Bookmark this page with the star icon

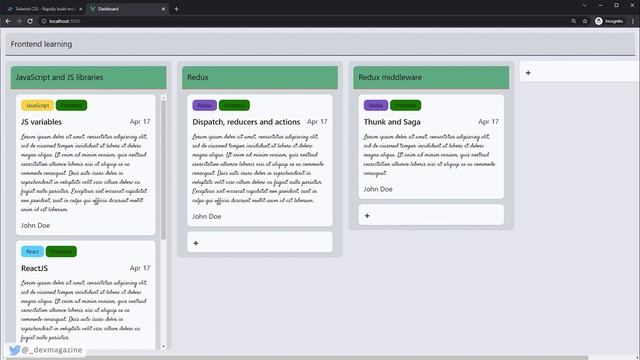585,21
